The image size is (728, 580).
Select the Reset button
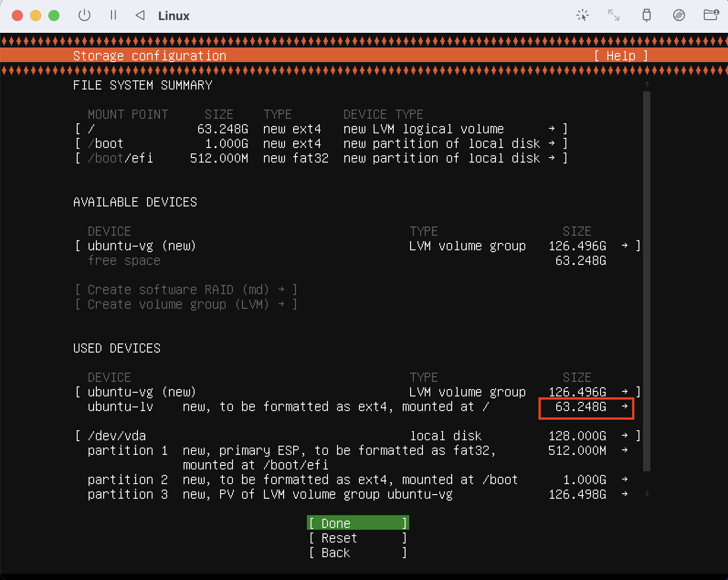coord(358,538)
